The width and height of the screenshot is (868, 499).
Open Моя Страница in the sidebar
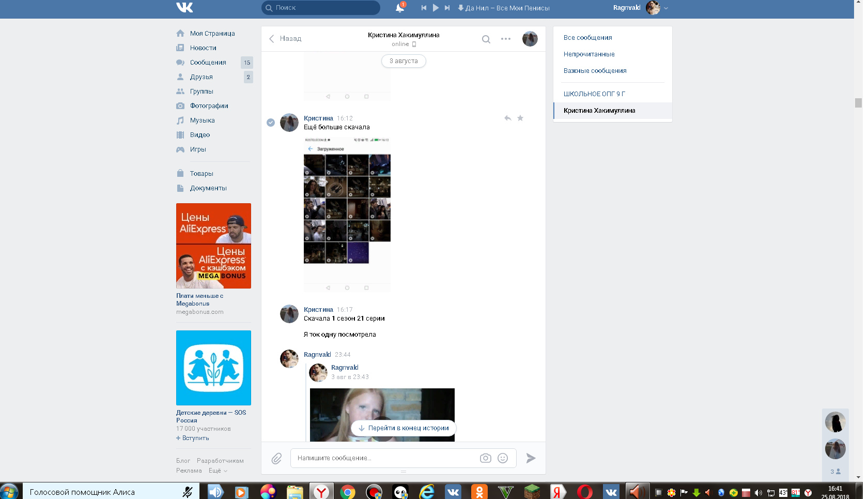pyautogui.click(x=212, y=33)
